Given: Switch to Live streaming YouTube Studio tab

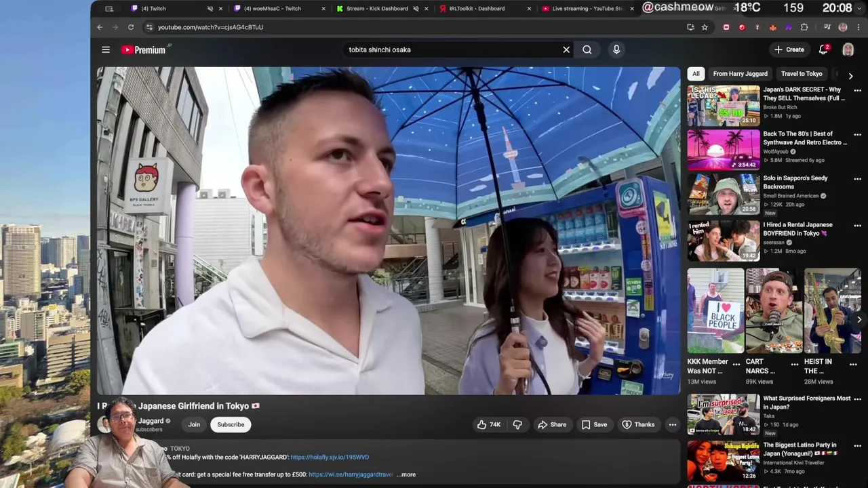Looking at the screenshot, I should point(587,9).
